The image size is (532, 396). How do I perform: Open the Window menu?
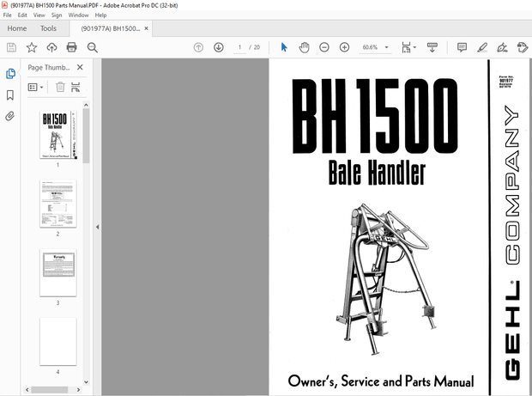pyautogui.click(x=78, y=15)
